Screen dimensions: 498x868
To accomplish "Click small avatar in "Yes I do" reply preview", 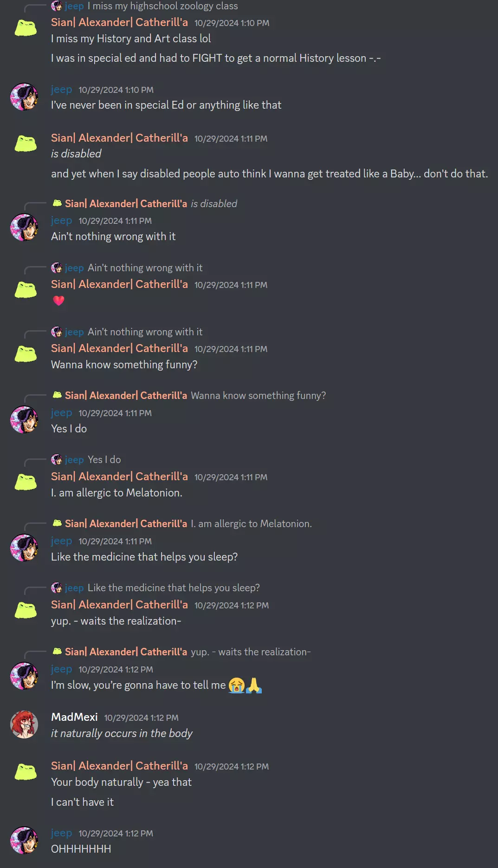I will pyautogui.click(x=57, y=460).
